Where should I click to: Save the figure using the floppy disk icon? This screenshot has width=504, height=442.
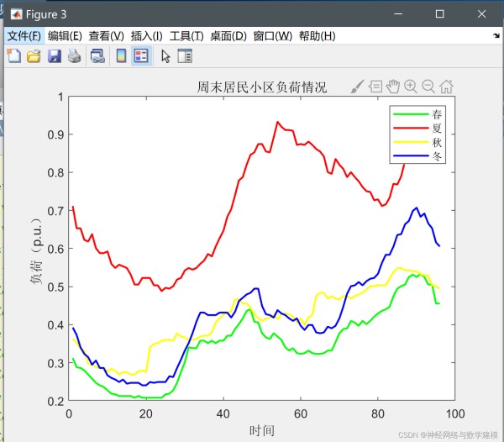55,56
